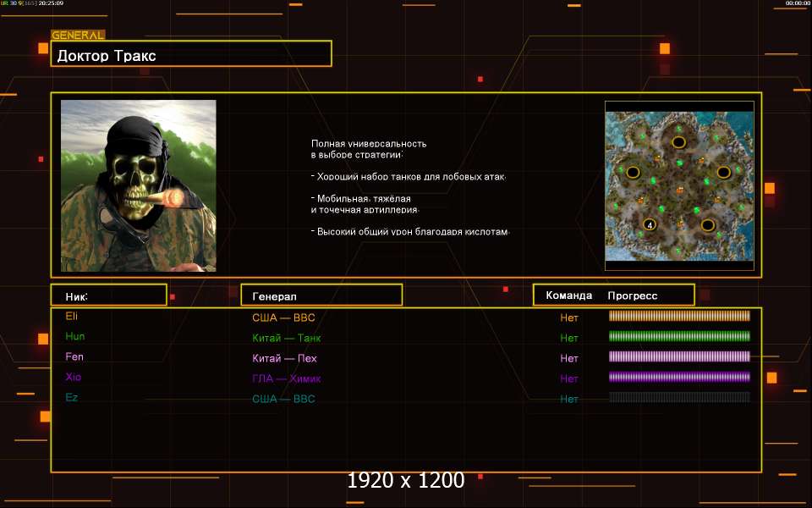The height and width of the screenshot is (508, 812).
Task: Select the topmost start position circle on minimap
Action: pos(678,142)
